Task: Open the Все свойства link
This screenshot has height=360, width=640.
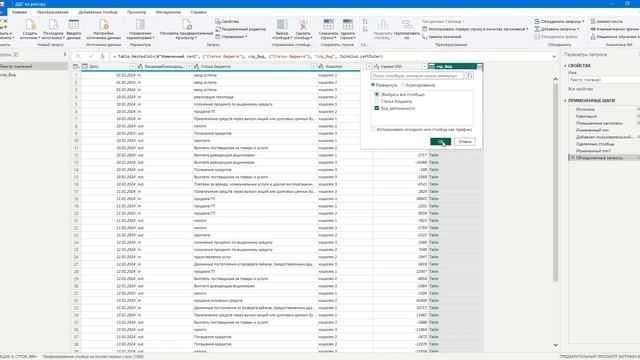Action: click(x=580, y=89)
